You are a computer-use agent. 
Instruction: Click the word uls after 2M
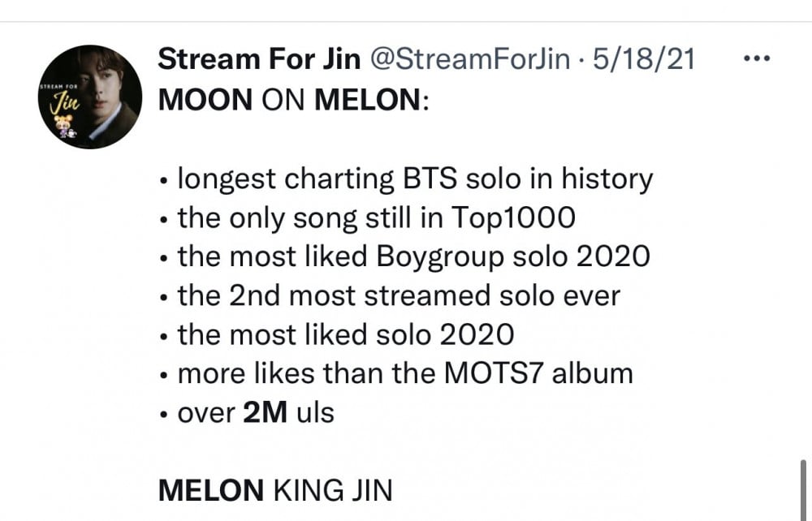[315, 413]
